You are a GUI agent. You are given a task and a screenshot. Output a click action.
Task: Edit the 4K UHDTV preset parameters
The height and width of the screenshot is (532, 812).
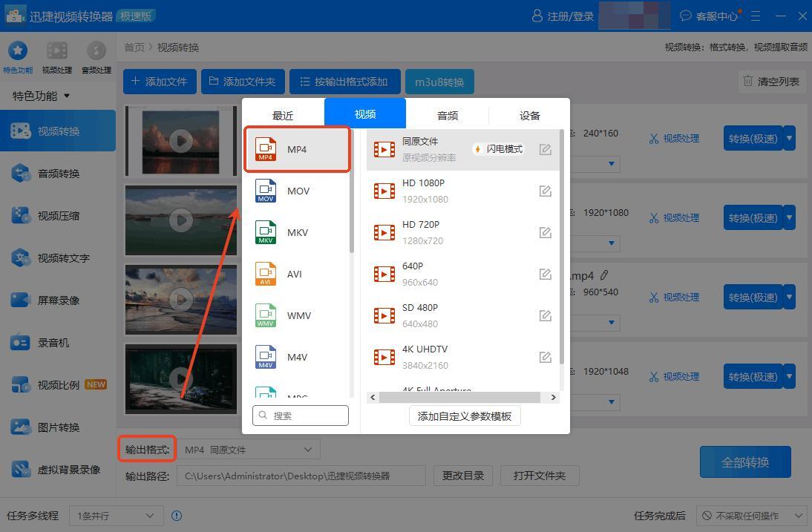pyautogui.click(x=545, y=357)
